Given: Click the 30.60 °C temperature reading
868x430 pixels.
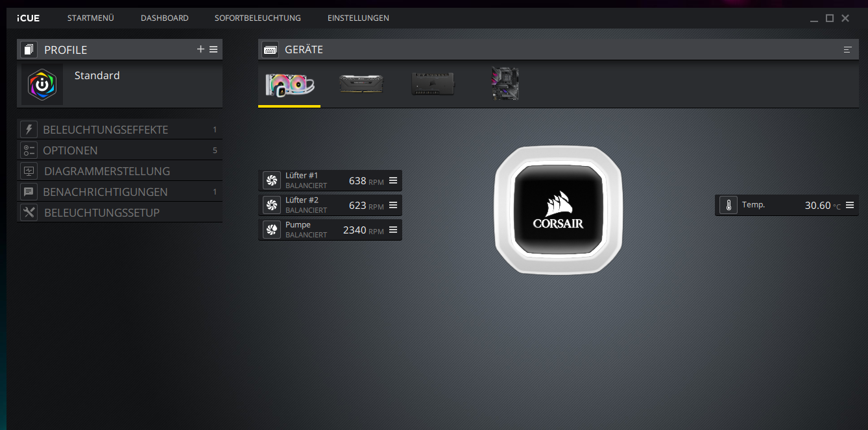Looking at the screenshot, I should click(823, 206).
